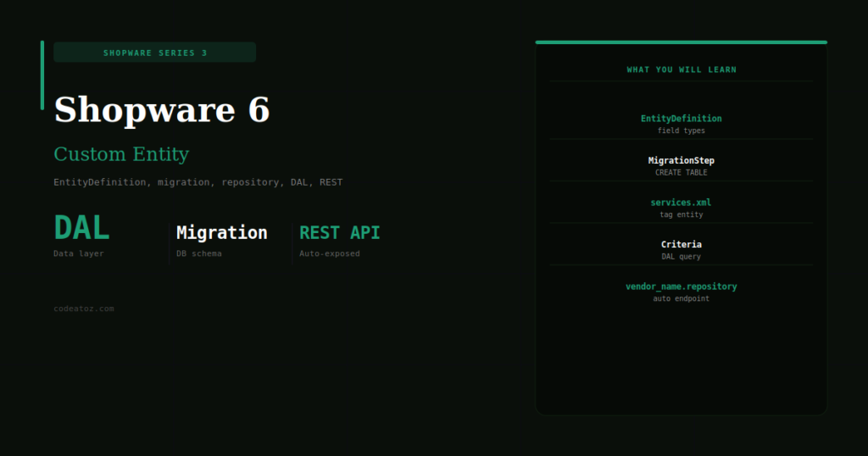Click the DB schema caption
Image resolution: width=868 pixels, height=456 pixels.
[198, 253]
